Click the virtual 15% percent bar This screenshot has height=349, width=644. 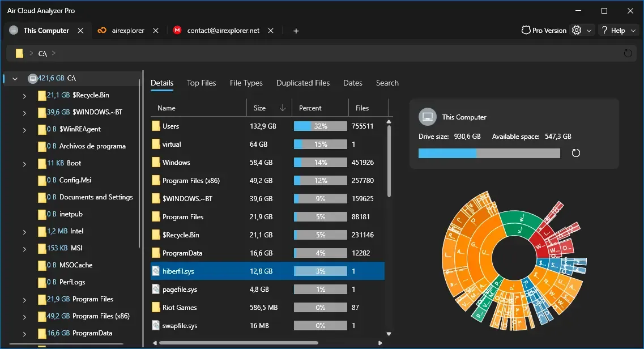tap(321, 144)
